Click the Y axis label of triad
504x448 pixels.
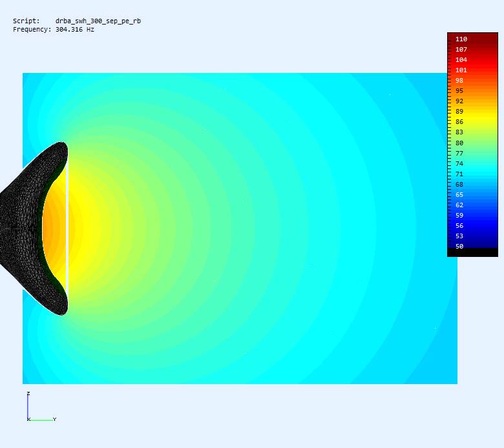[x=55, y=420]
